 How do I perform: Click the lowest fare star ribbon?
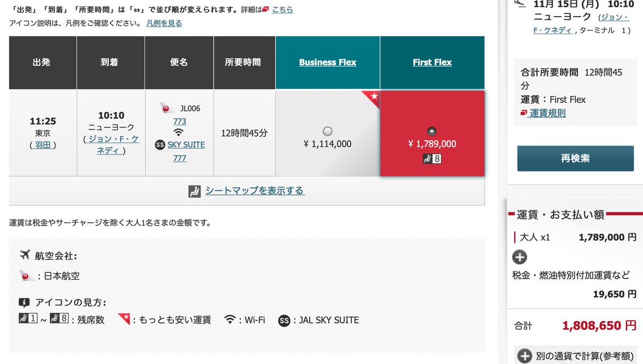pos(371,99)
